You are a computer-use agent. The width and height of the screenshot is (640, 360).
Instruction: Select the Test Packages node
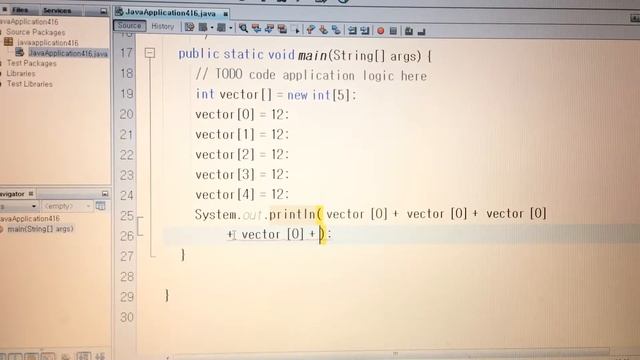(31, 63)
